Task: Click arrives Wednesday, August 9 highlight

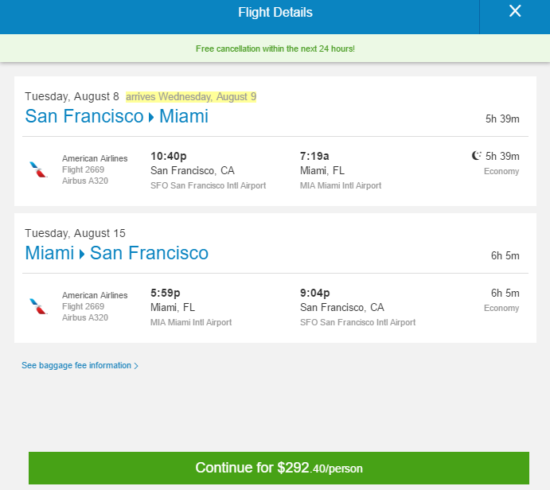Action: tap(191, 96)
